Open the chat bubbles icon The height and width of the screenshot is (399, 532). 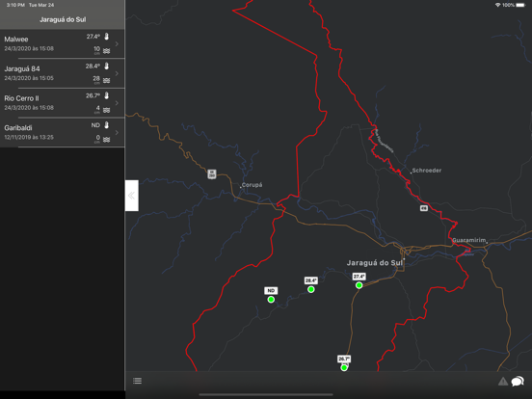click(x=518, y=381)
